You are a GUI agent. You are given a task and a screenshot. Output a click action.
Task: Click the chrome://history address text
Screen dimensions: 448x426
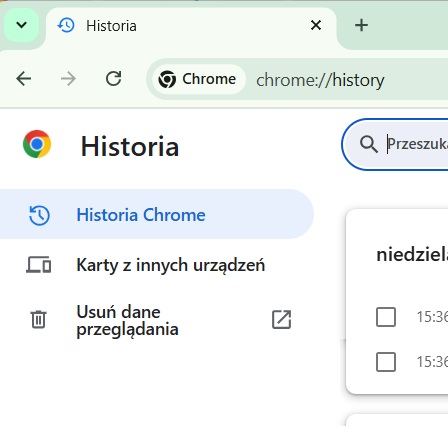pyautogui.click(x=320, y=80)
